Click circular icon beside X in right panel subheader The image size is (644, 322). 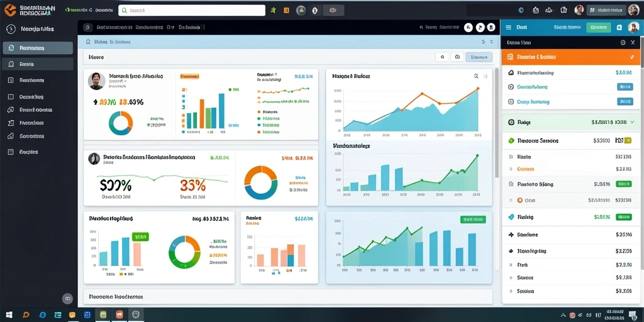(623, 42)
